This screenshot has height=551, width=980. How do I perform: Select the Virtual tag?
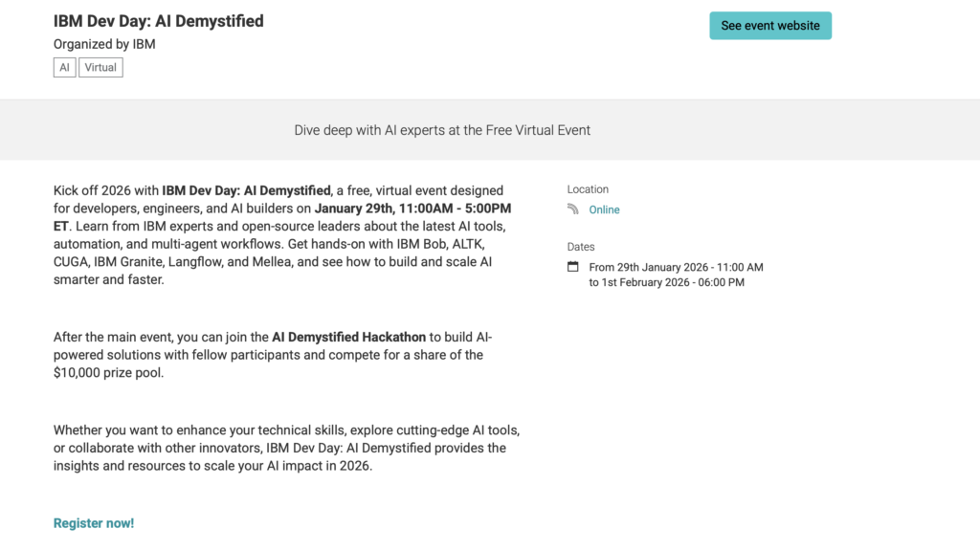[100, 68]
